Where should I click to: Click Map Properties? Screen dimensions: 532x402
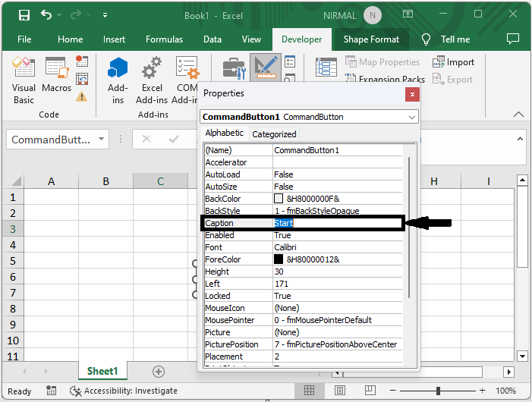(382, 62)
